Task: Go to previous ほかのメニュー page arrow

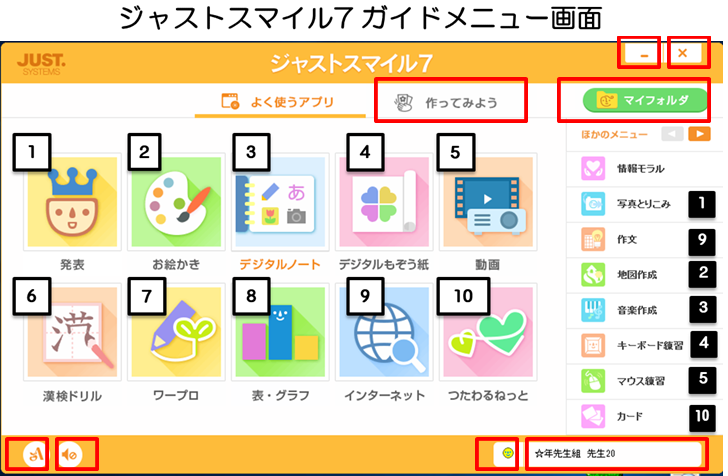Action: (x=672, y=134)
